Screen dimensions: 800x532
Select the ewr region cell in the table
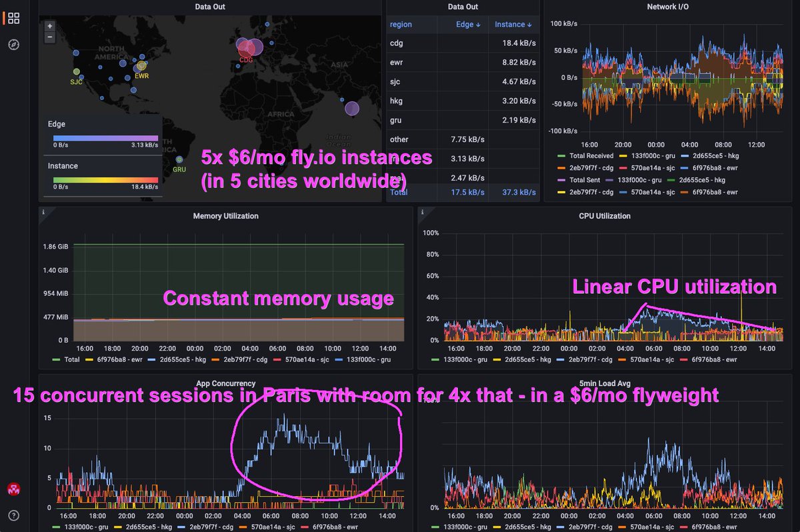click(411, 62)
